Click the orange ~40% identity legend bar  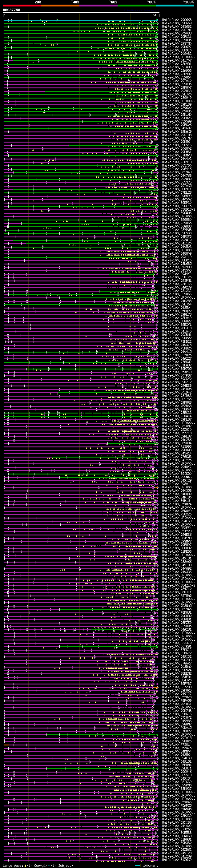coord(60,6)
